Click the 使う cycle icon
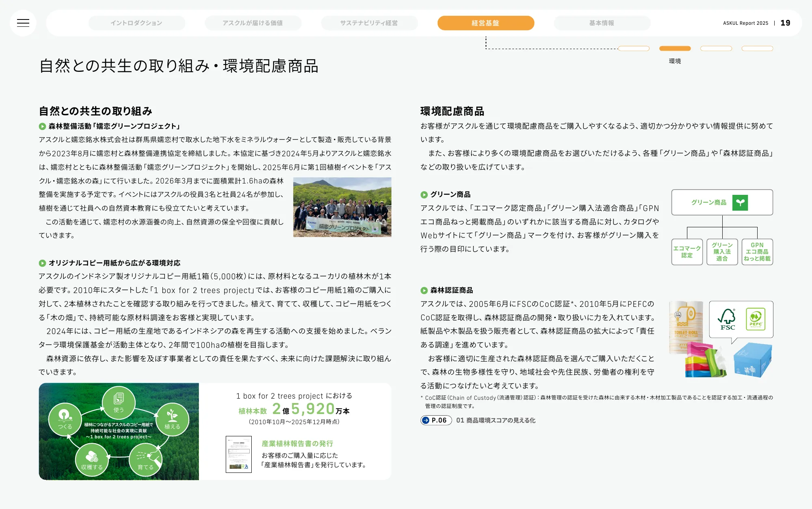Viewport: 812px width, 509px height. tap(119, 403)
